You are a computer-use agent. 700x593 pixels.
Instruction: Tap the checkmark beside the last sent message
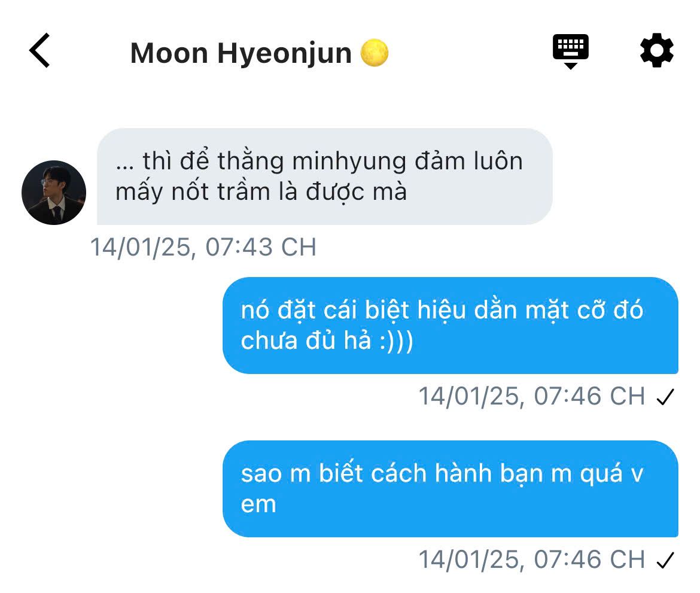pos(665,560)
